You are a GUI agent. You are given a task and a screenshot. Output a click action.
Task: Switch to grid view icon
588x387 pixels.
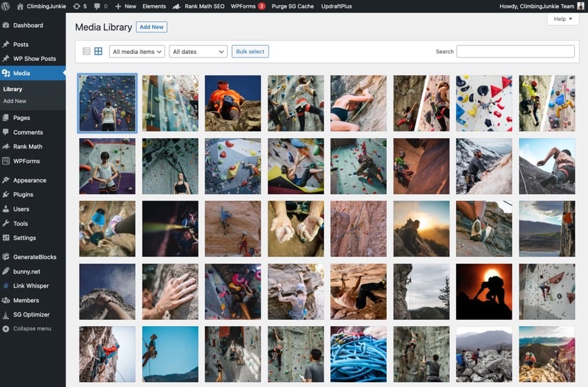click(98, 51)
